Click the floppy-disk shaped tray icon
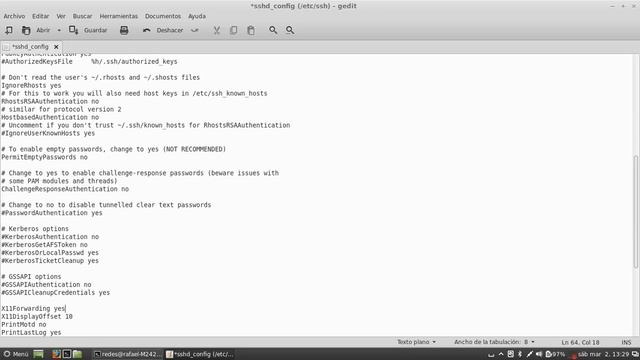 (x=511, y=354)
